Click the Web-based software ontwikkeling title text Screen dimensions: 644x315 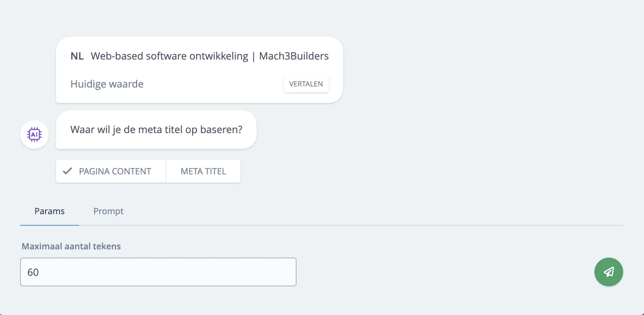pyautogui.click(x=210, y=56)
